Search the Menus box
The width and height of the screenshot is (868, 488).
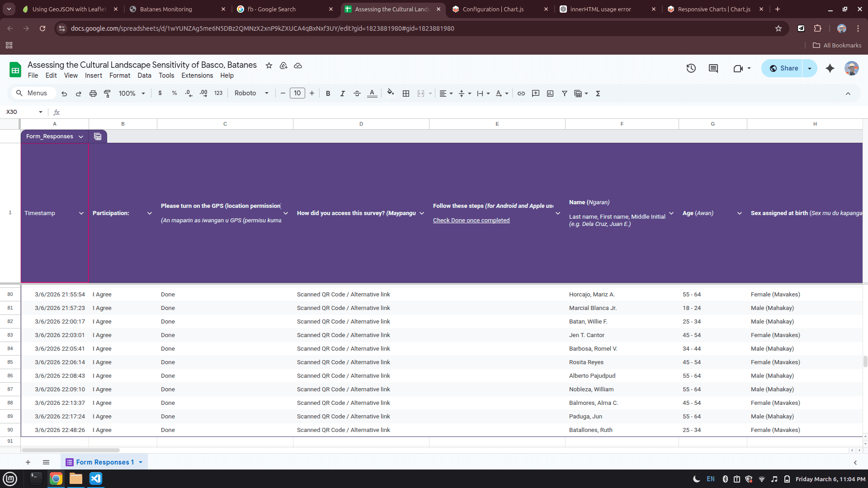click(x=33, y=93)
